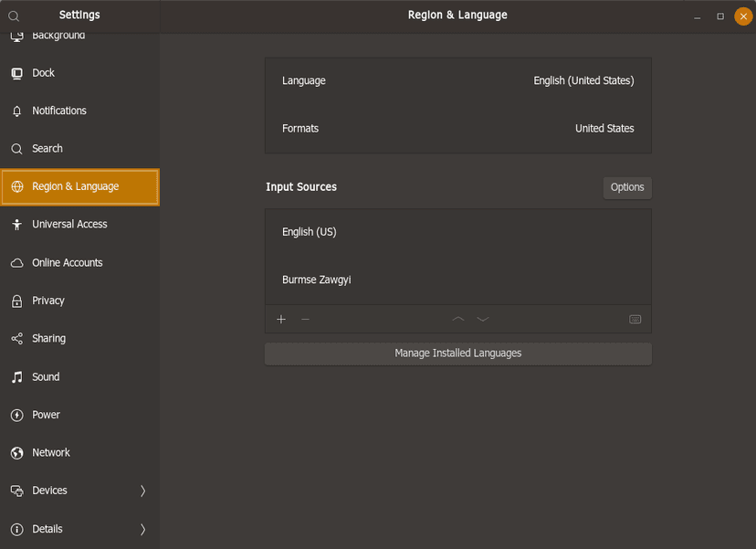This screenshot has width=756, height=549.
Task: Click the Network globe icon
Action: (x=16, y=453)
